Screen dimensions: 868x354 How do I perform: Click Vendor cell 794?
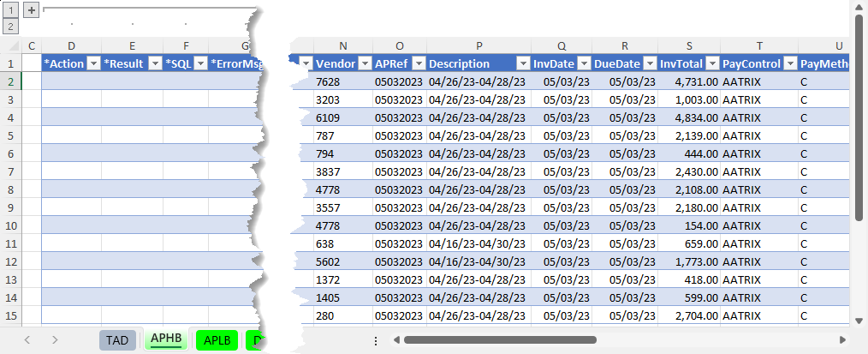point(343,153)
